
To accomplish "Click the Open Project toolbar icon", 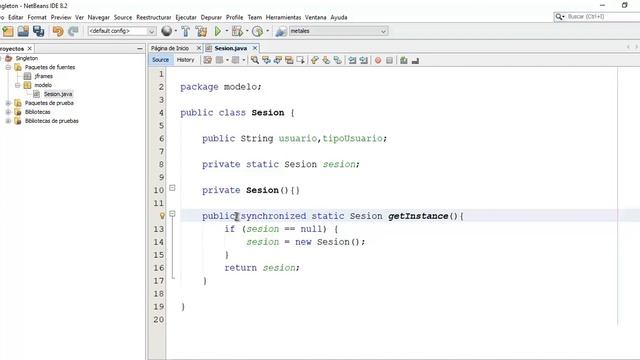I will click(x=23, y=31).
